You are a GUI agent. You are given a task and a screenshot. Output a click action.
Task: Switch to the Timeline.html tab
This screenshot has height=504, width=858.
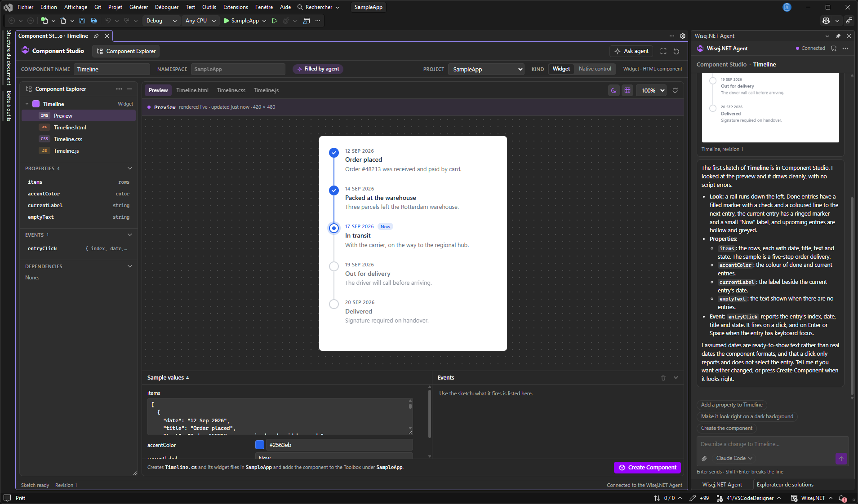[x=192, y=90]
